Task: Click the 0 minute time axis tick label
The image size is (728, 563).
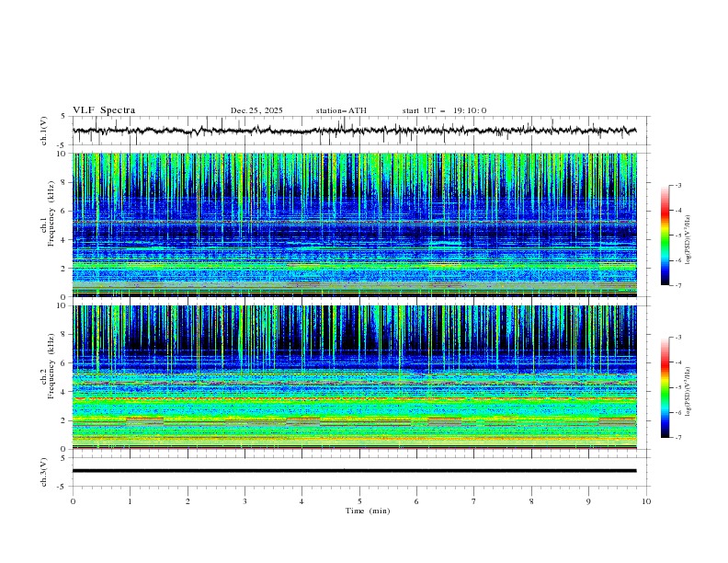Action: click(x=73, y=501)
